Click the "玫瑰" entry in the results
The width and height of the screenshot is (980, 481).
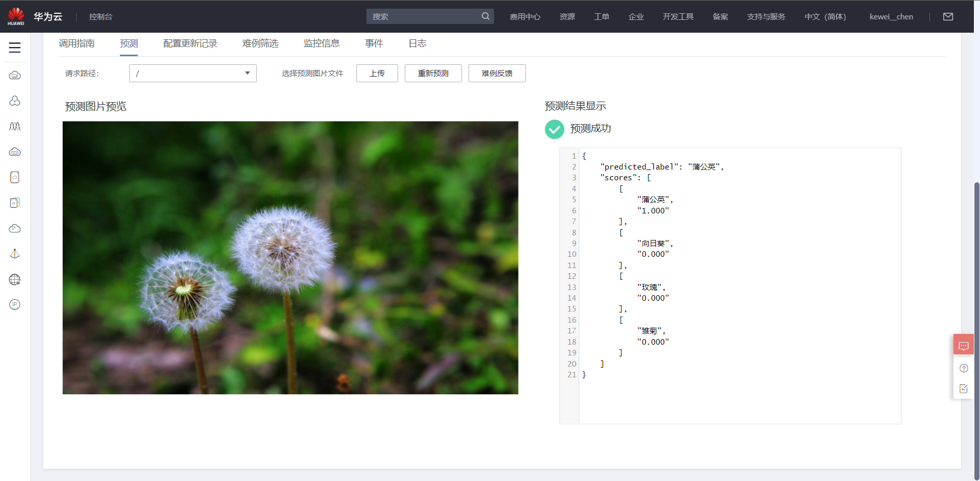point(651,287)
